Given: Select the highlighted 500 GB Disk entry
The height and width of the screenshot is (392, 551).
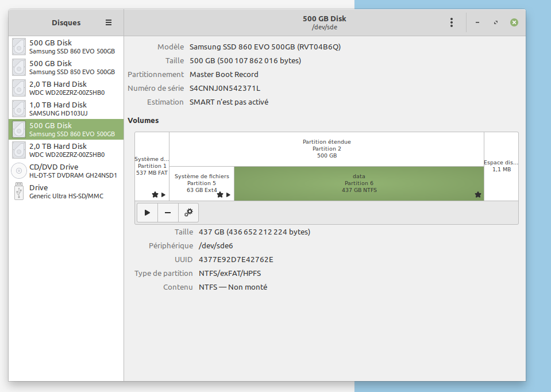Looking at the screenshot, I should click(66, 129).
